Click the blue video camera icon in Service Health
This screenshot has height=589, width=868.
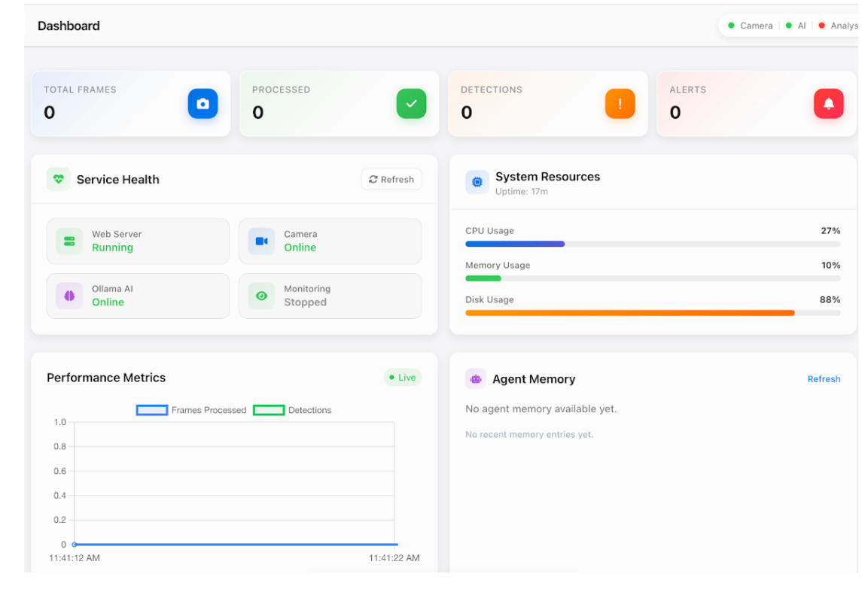click(x=261, y=241)
